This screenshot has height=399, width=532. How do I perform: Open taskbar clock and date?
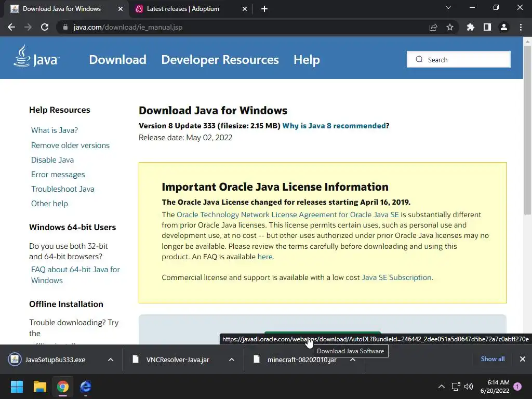pyautogui.click(x=495, y=387)
